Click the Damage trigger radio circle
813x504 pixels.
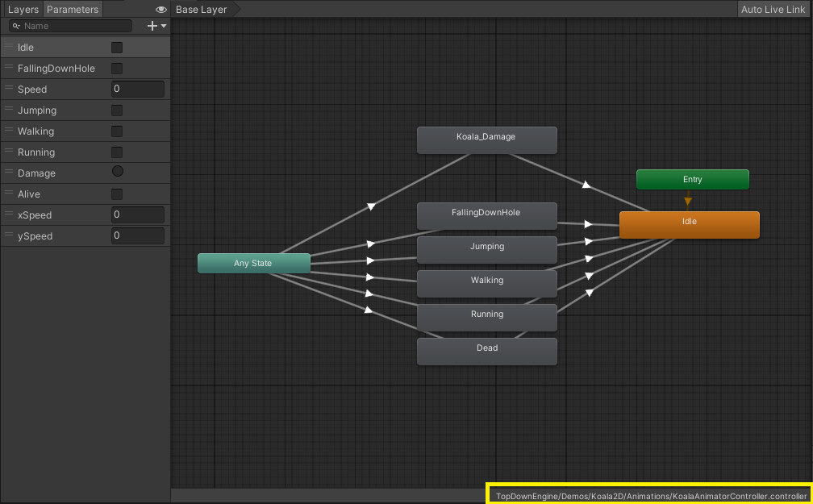pos(117,172)
